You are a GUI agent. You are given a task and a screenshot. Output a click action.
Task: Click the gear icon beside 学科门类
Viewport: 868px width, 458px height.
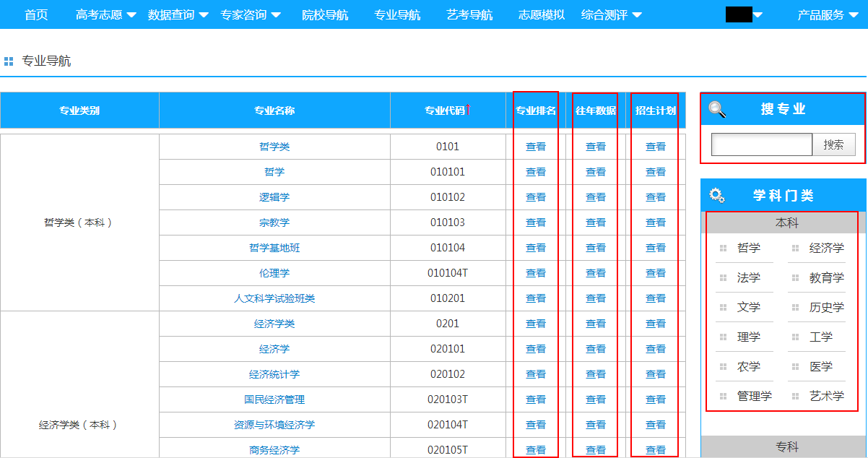pyautogui.click(x=716, y=195)
